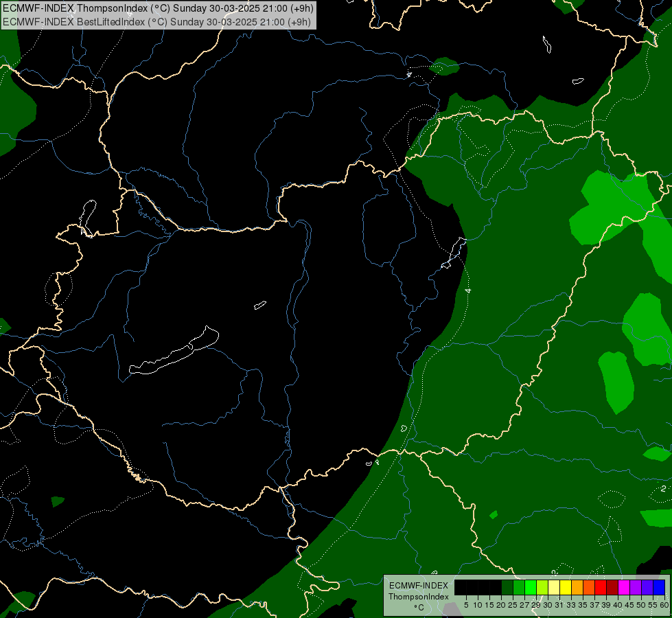Click the legend tick value '15'
Image resolution: width=672 pixels, height=618 pixels.
click(x=489, y=605)
